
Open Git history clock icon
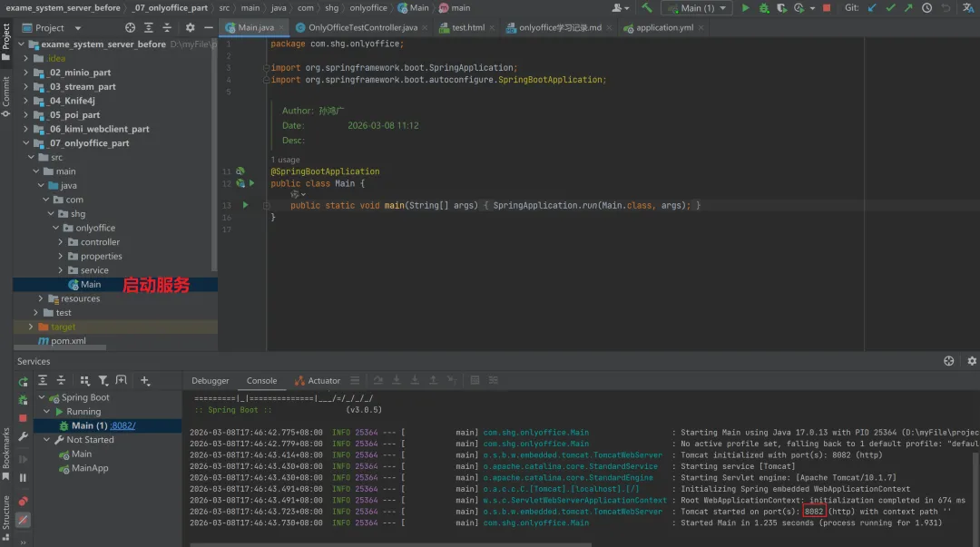pos(928,8)
